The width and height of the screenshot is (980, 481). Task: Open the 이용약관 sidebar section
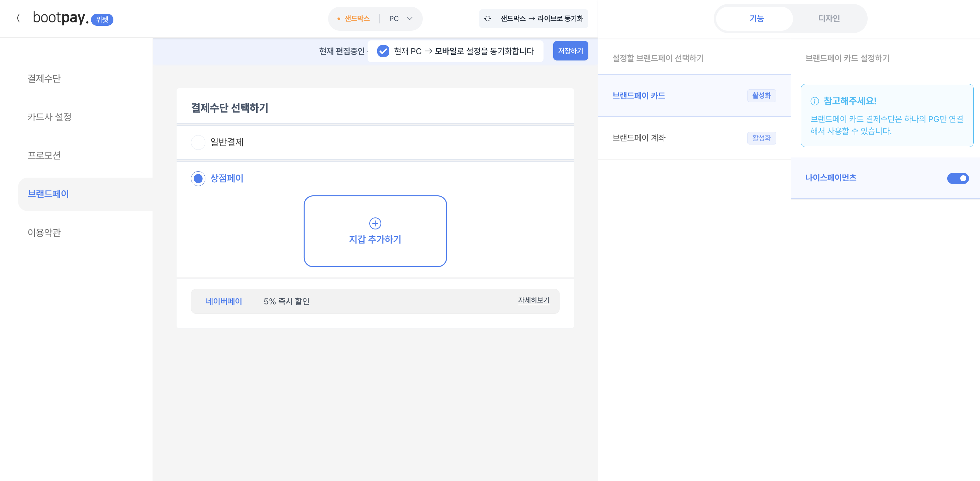tap(44, 232)
